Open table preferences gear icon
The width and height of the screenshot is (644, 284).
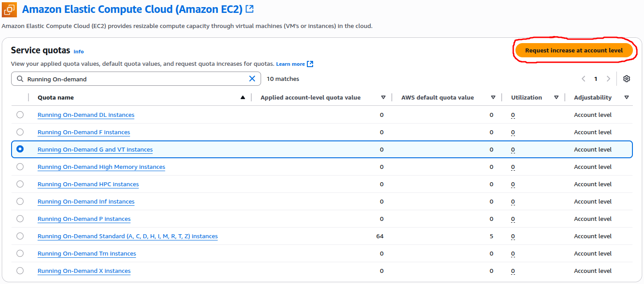point(627,79)
